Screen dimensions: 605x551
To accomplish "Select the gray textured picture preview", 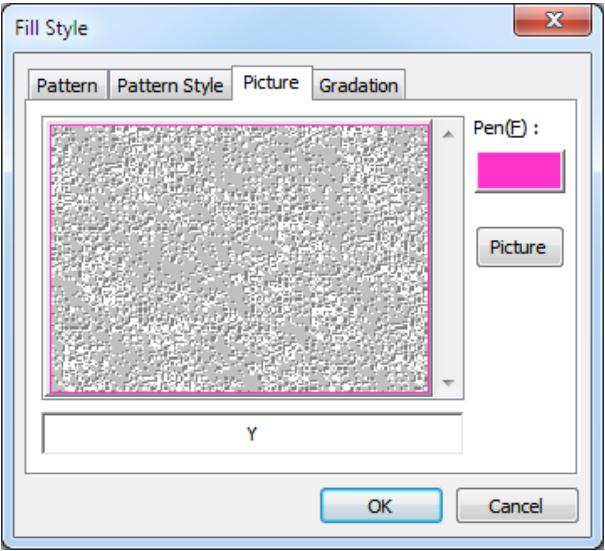I will coord(240,259).
